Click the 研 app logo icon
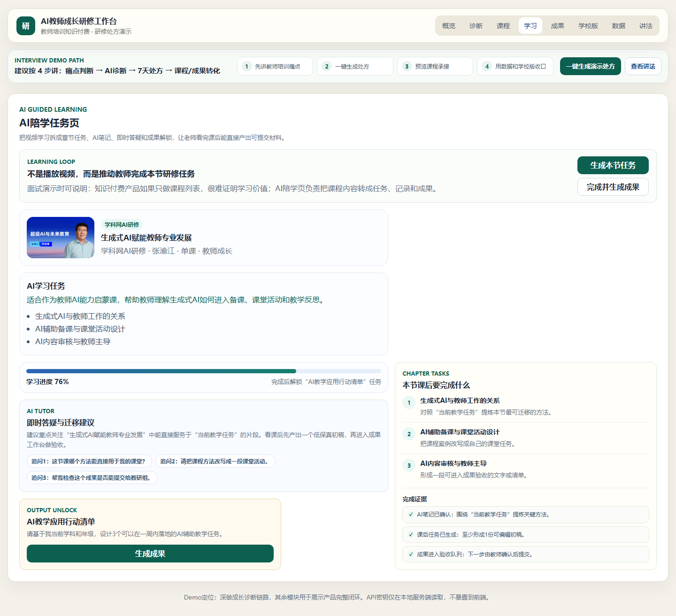This screenshot has width=676, height=616. pos(26,26)
